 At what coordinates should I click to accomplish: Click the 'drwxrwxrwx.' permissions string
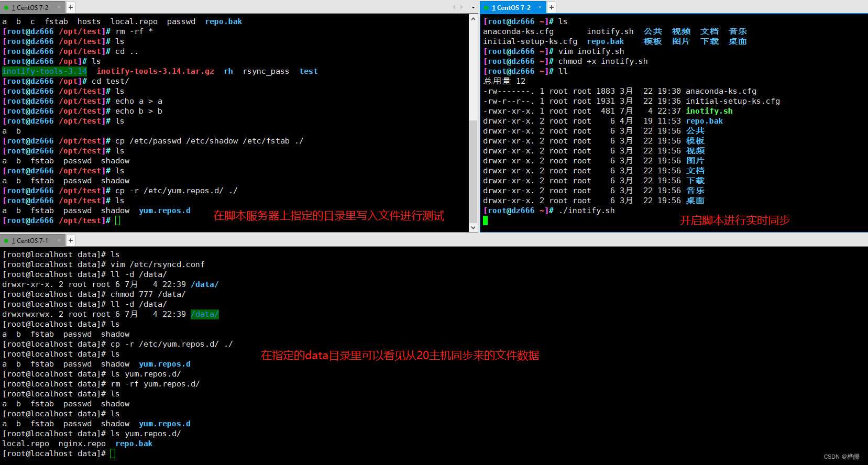[28, 314]
